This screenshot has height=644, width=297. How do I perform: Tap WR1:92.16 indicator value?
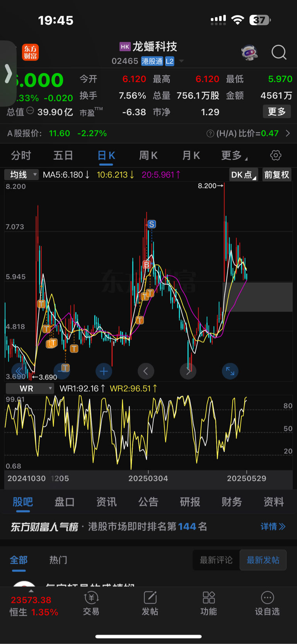pos(82,388)
